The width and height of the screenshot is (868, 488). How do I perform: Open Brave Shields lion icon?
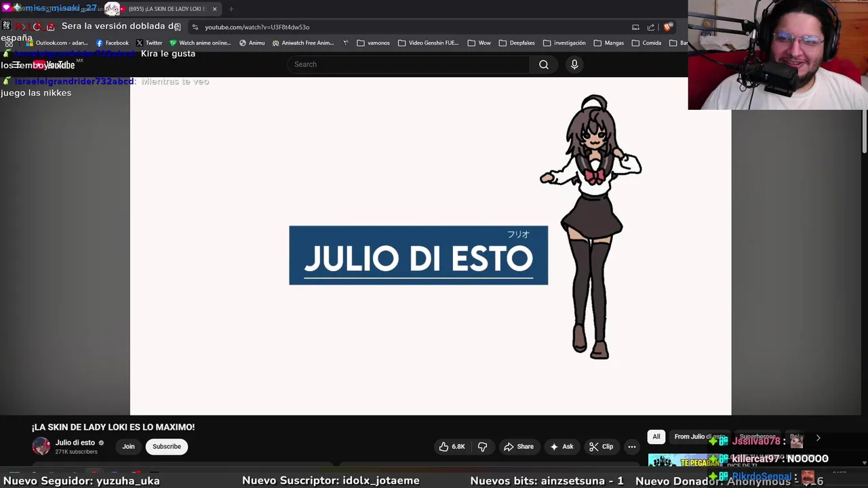tap(668, 27)
